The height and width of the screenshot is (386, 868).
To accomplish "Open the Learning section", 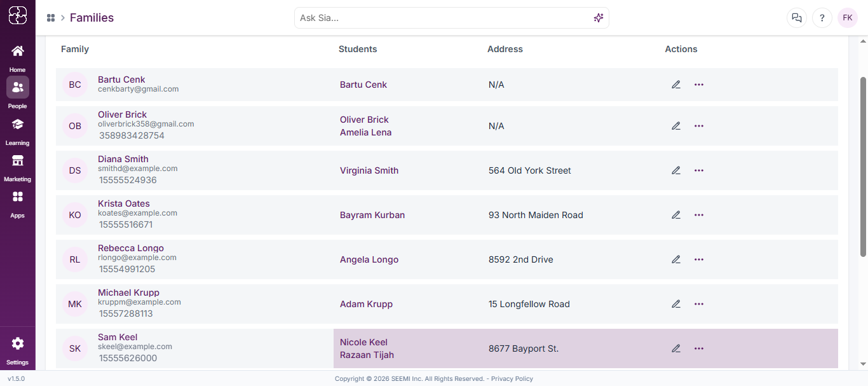I will click(x=18, y=130).
